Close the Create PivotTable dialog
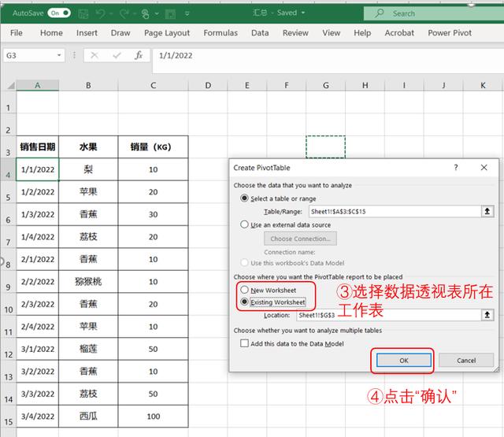The height and width of the screenshot is (437, 504). click(484, 168)
